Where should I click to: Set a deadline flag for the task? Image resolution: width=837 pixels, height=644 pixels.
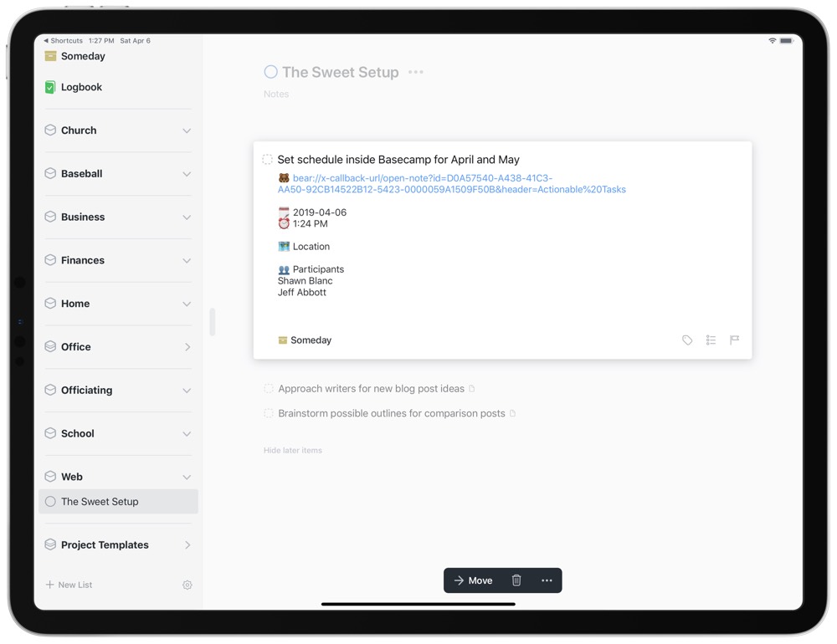pyautogui.click(x=734, y=340)
